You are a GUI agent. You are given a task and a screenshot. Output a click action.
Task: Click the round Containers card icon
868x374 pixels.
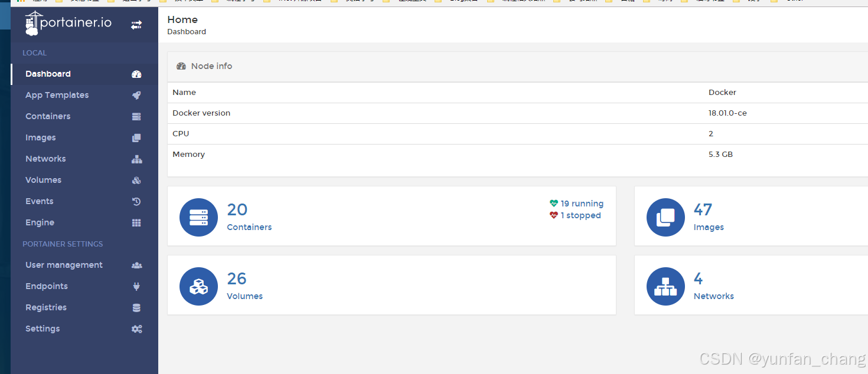[198, 217]
